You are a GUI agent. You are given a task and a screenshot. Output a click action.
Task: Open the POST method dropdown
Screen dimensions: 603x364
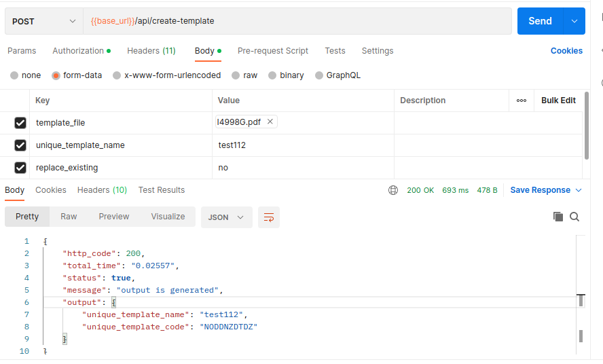[44, 21]
